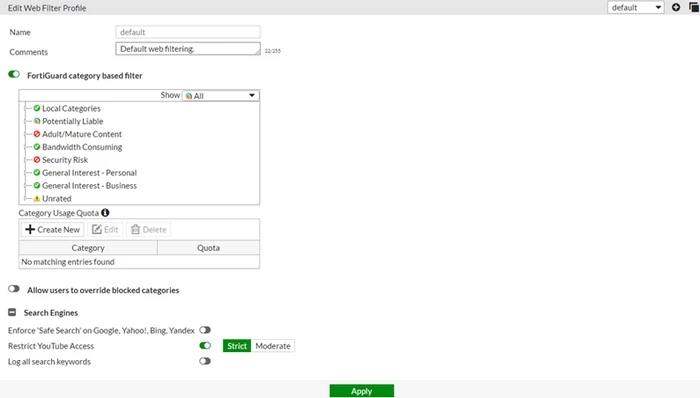Screen dimensions: 700x398
Task: Click the Name input field
Action: (188, 32)
